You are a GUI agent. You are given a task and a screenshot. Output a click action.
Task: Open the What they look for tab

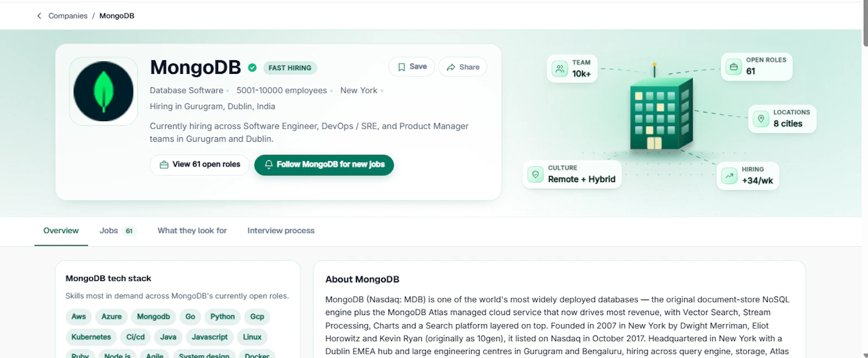[x=192, y=231]
